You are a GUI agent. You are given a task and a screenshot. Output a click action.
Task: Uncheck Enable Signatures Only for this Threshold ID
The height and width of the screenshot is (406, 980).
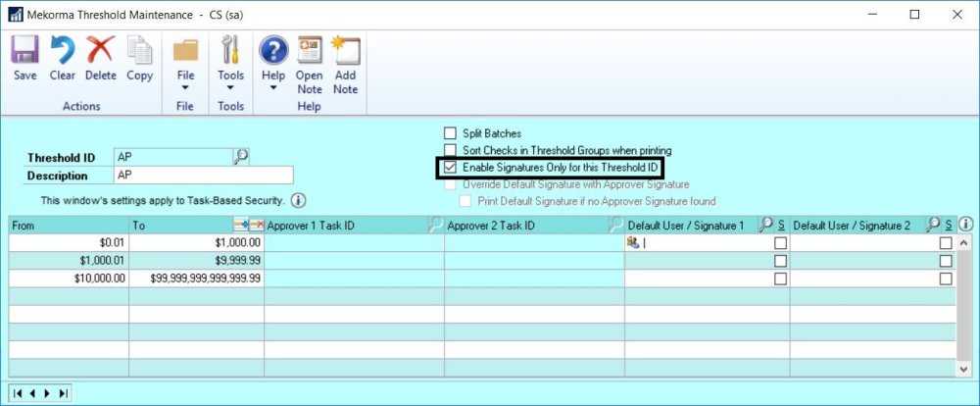pos(450,168)
